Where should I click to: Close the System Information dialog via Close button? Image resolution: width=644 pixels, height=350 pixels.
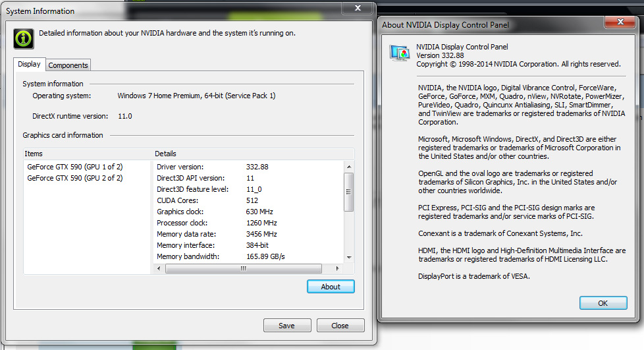pos(340,326)
